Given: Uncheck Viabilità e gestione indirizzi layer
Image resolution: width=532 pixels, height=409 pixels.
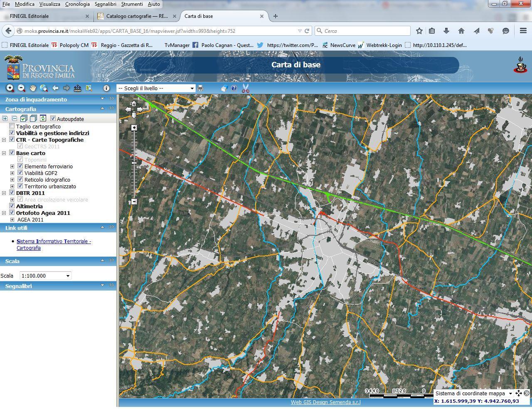Looking at the screenshot, I should click(12, 133).
